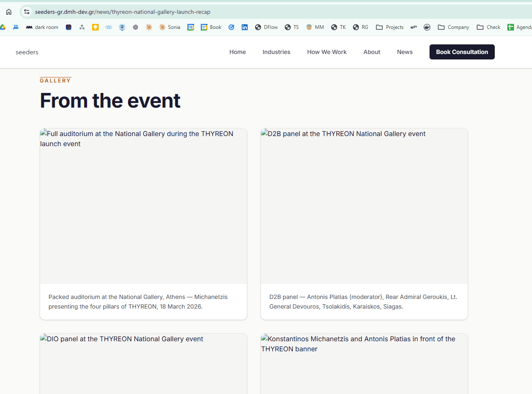Open the Full auditorium gallery image
This screenshot has height=394, width=532.
click(x=143, y=206)
